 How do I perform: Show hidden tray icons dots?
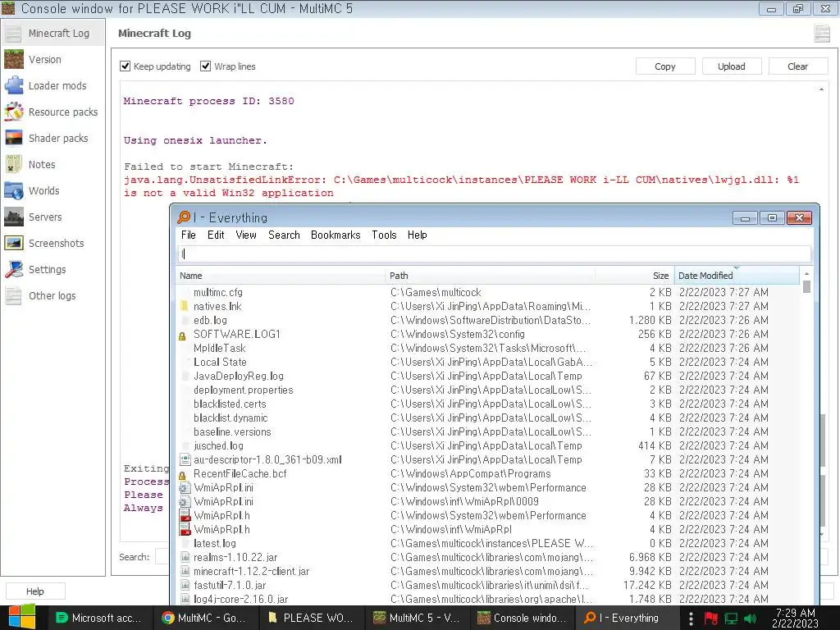(691, 619)
